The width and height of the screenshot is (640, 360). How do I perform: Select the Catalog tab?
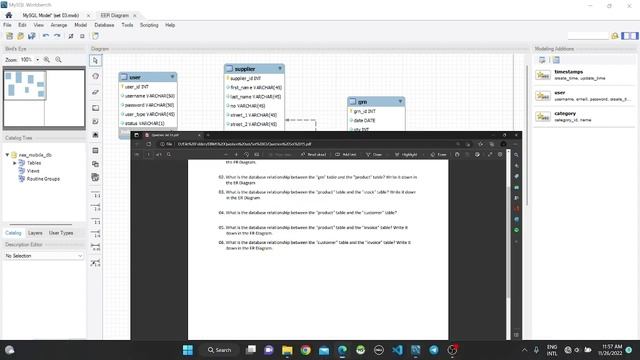(13, 233)
